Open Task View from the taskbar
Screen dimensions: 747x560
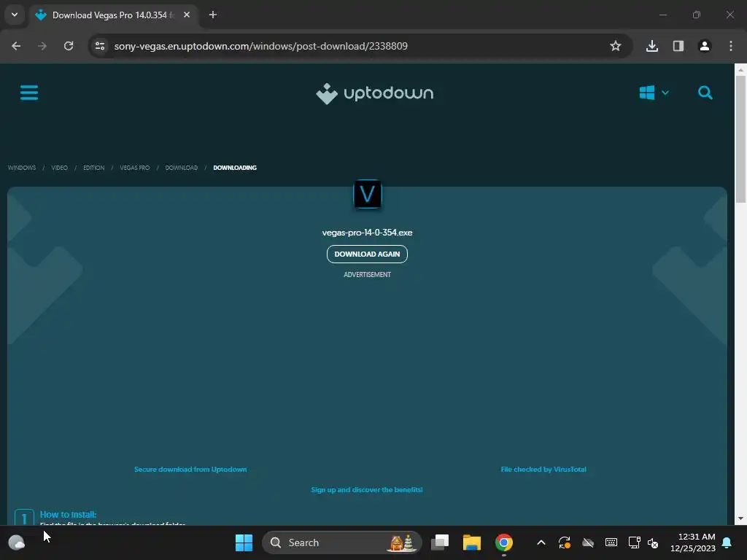pos(440,542)
